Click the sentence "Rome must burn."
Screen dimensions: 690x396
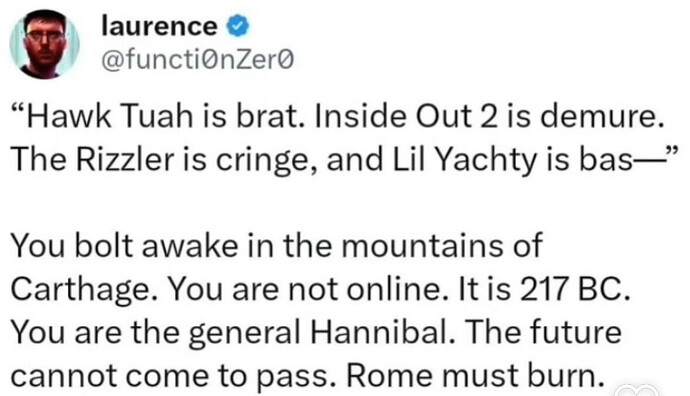(x=475, y=375)
